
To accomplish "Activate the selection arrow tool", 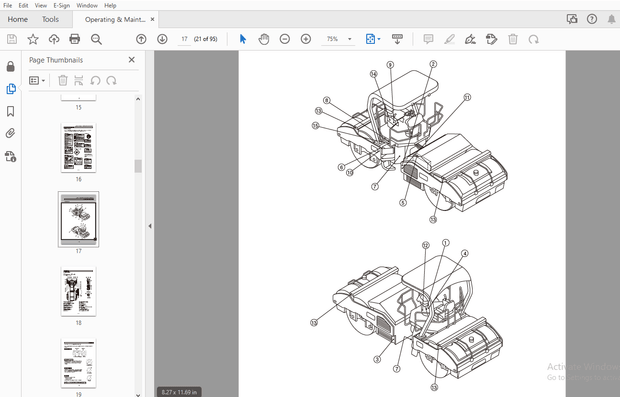I will click(x=243, y=39).
